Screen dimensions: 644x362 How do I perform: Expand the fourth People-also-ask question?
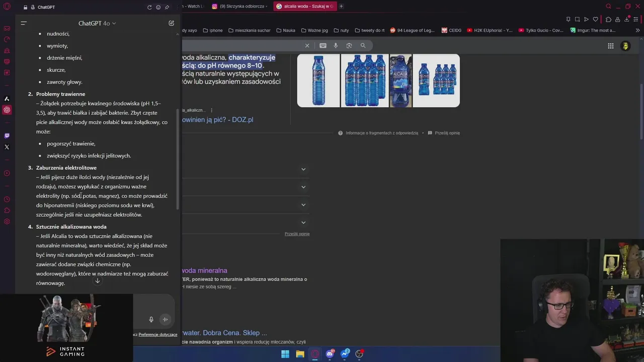(x=303, y=222)
